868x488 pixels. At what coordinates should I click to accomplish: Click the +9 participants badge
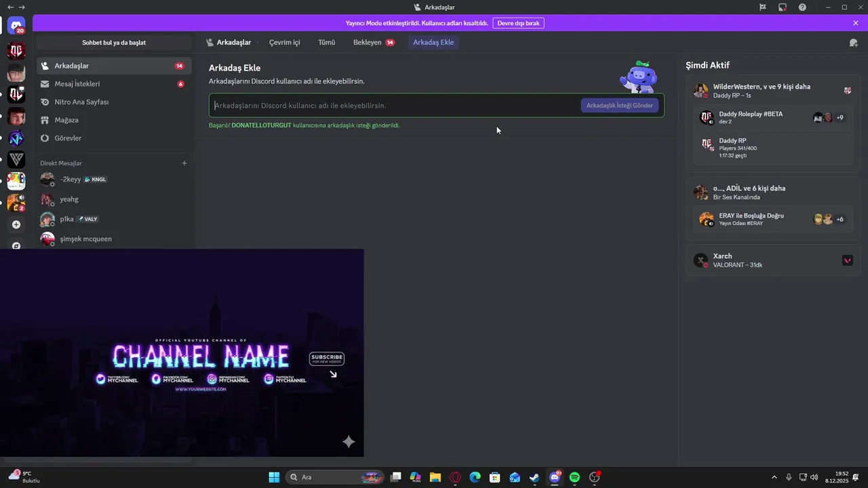point(840,117)
